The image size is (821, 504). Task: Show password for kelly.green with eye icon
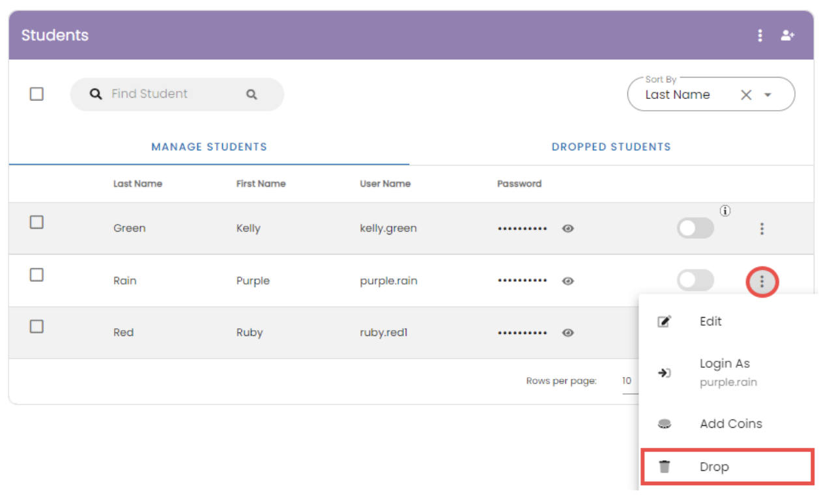568,229
